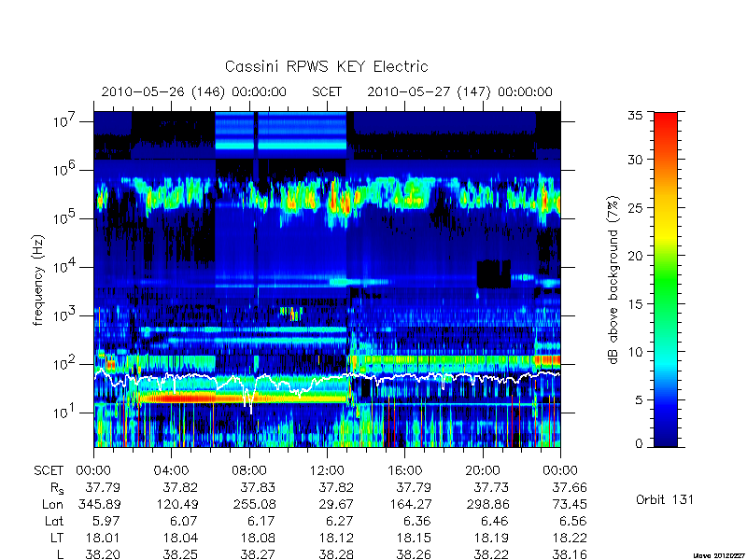Click the Rs row label
Viewport: 747px width, 560px height.
coord(57,488)
